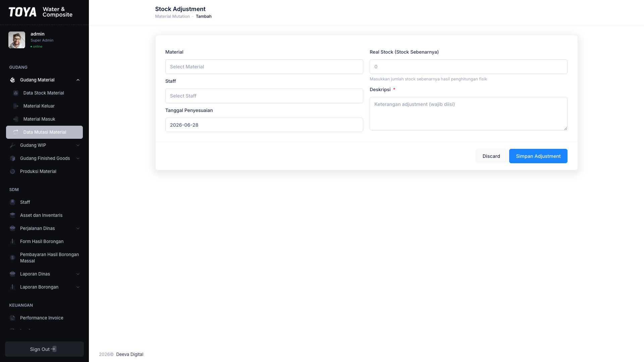Follow the Material Mutation breadcrumb link
Image resolution: width=644 pixels, height=362 pixels.
[x=172, y=16]
